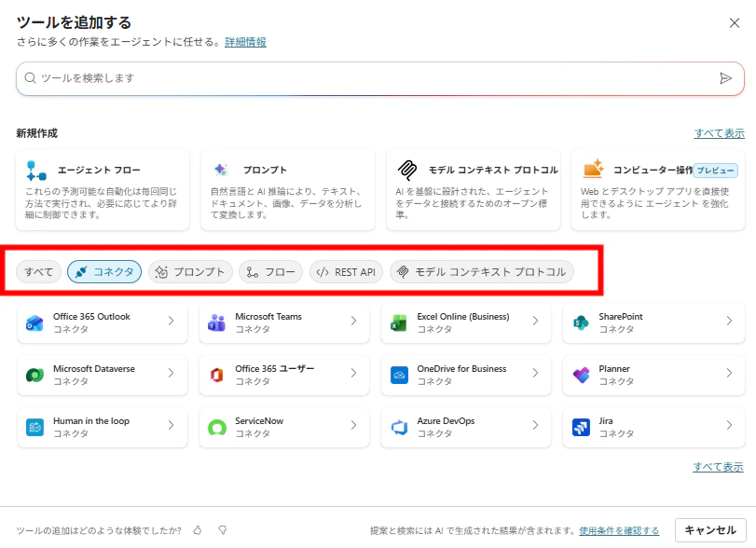756x548 pixels.
Task: Click the Microsoft Teams connector icon
Action: tap(216, 322)
